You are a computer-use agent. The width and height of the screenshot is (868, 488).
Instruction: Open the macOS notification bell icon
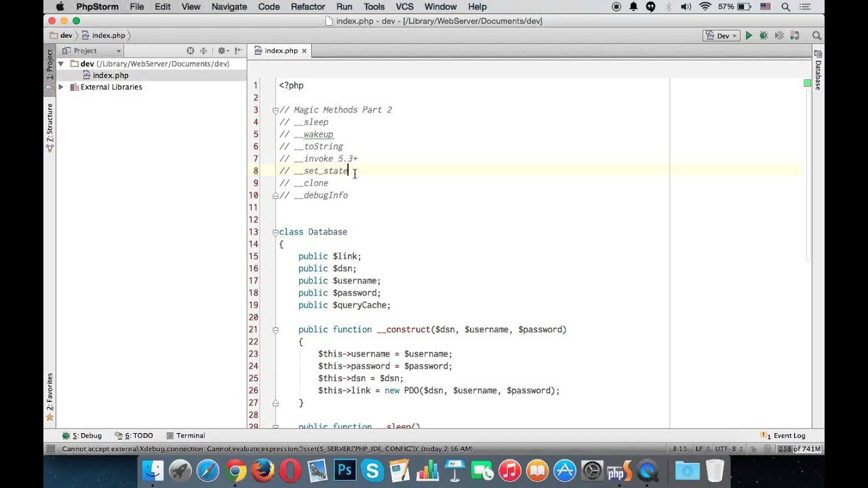point(633,7)
